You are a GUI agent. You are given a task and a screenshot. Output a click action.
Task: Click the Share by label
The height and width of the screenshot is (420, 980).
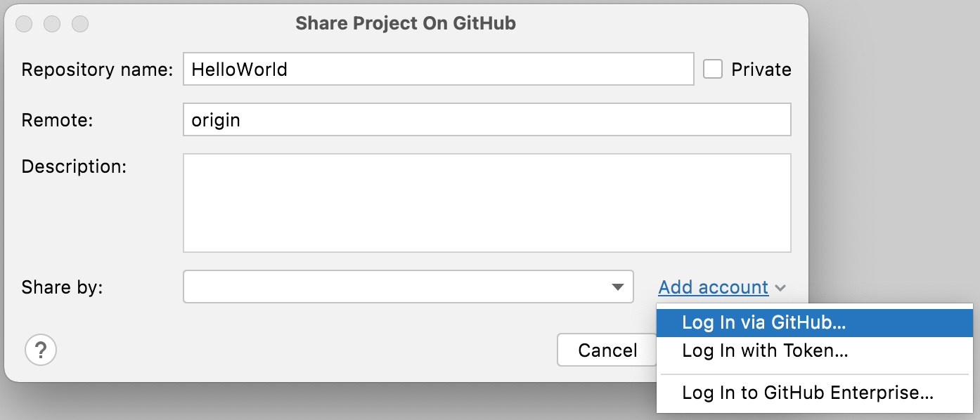62,287
